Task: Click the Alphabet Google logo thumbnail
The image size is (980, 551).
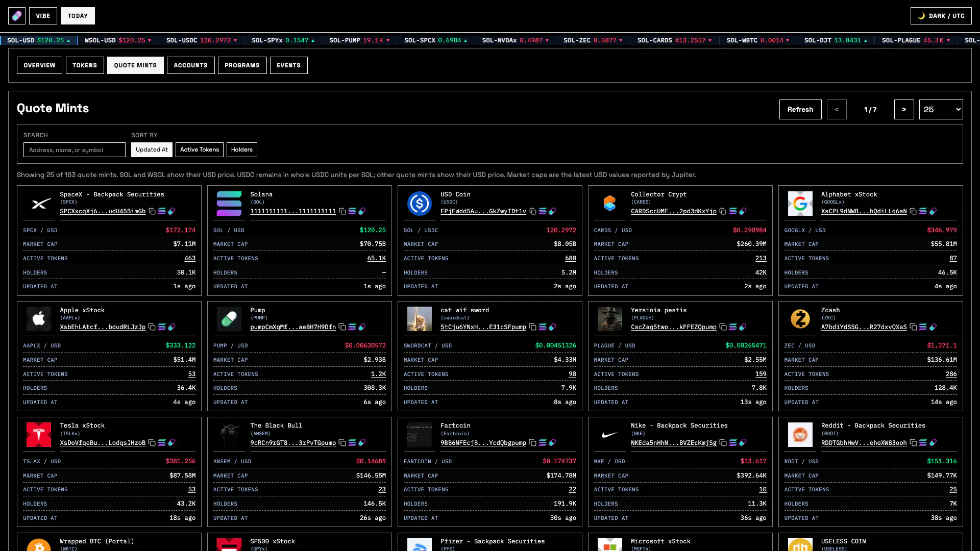Action: click(x=800, y=204)
